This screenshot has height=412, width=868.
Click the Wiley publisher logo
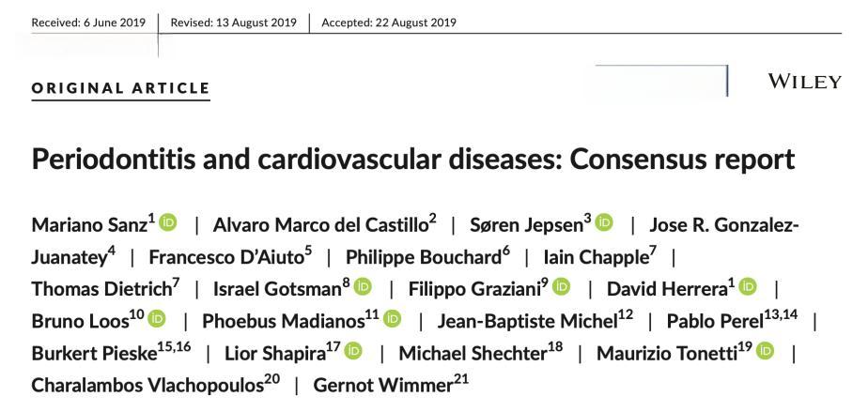(x=804, y=82)
